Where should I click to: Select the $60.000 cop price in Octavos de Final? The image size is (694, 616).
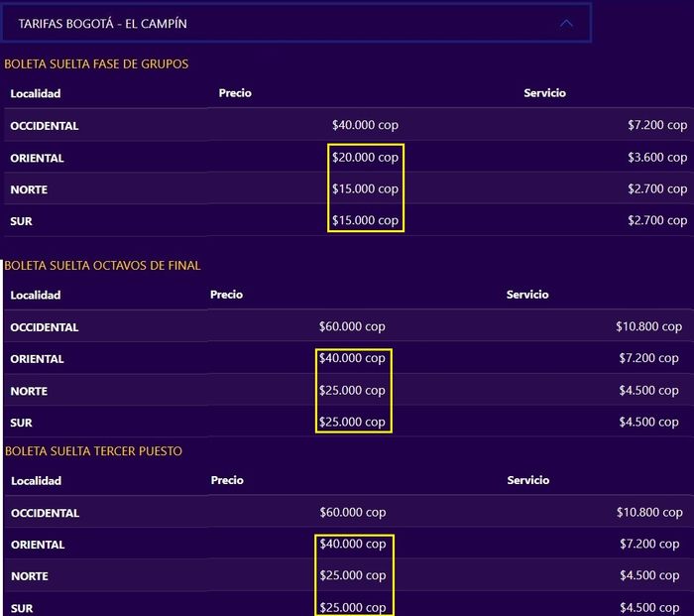coord(352,326)
